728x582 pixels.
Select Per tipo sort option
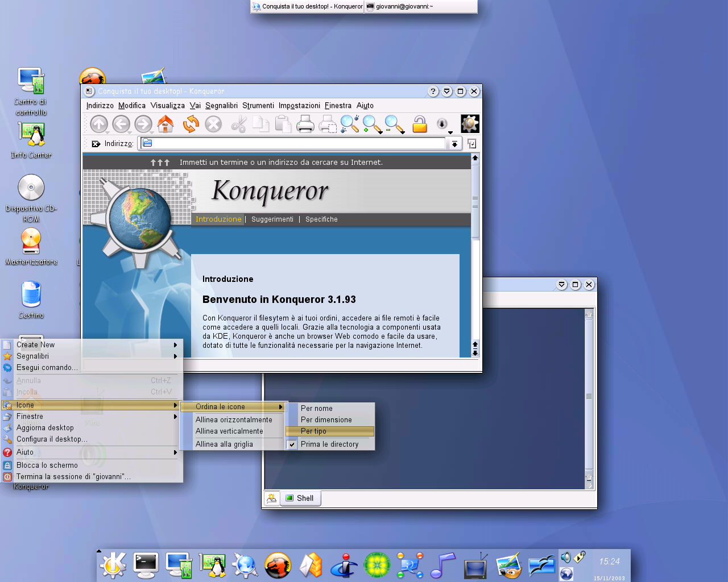click(x=330, y=431)
